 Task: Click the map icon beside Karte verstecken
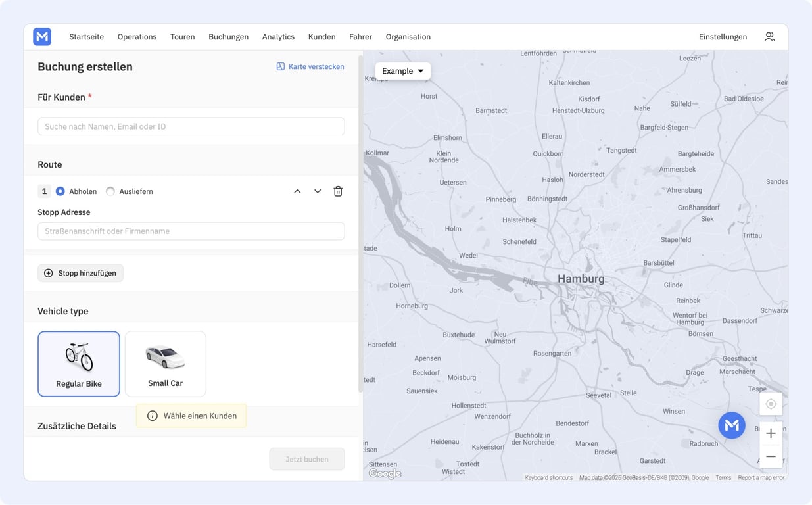(x=281, y=66)
